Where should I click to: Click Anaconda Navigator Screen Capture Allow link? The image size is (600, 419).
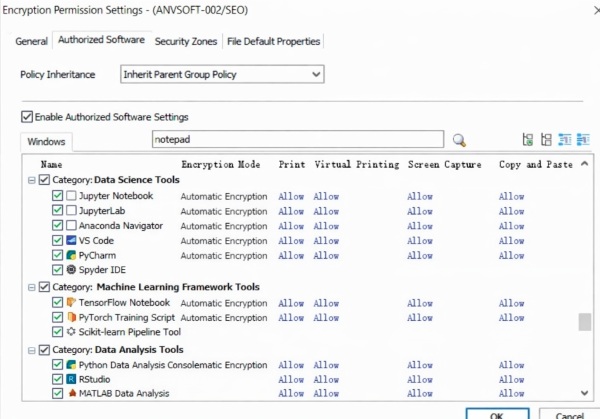tap(420, 226)
